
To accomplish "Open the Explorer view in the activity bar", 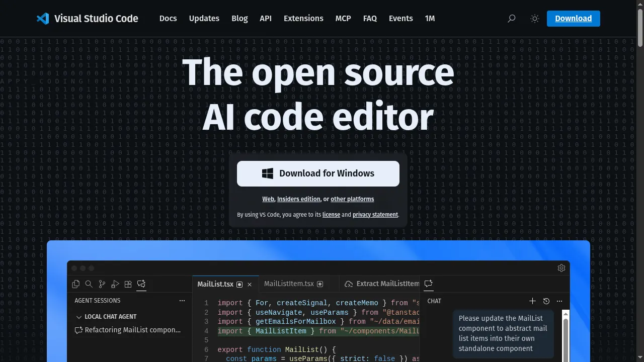I will point(76,284).
